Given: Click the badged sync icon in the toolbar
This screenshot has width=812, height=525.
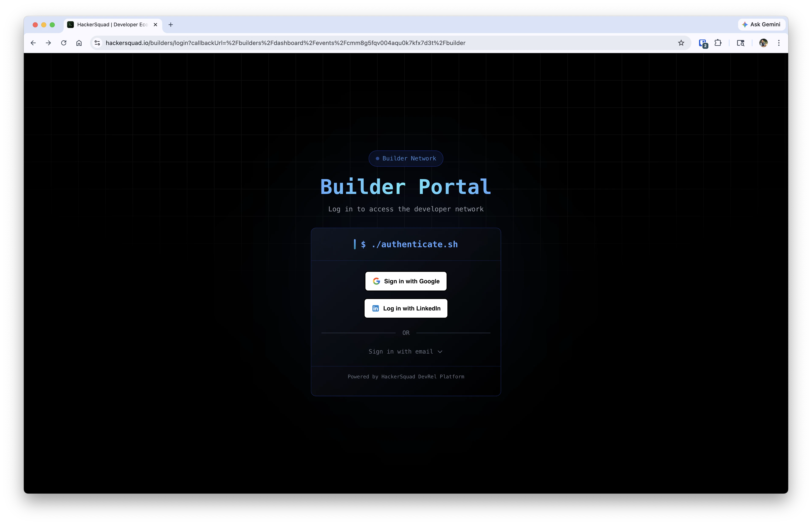Looking at the screenshot, I should pos(703,43).
